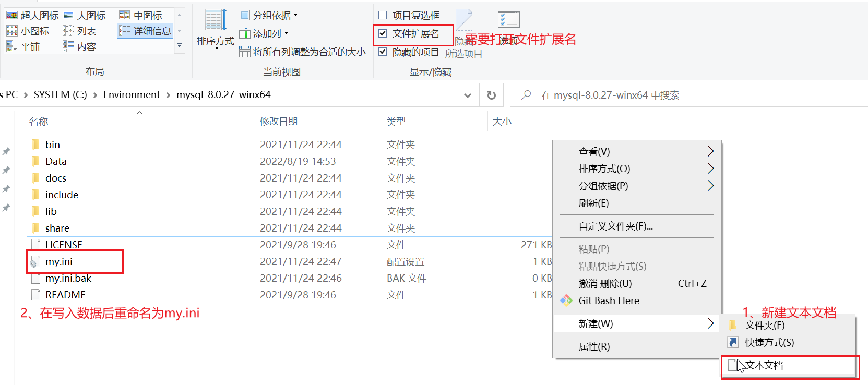Select the include folder icon
Screen dimensions: 868x385
pos(35,195)
